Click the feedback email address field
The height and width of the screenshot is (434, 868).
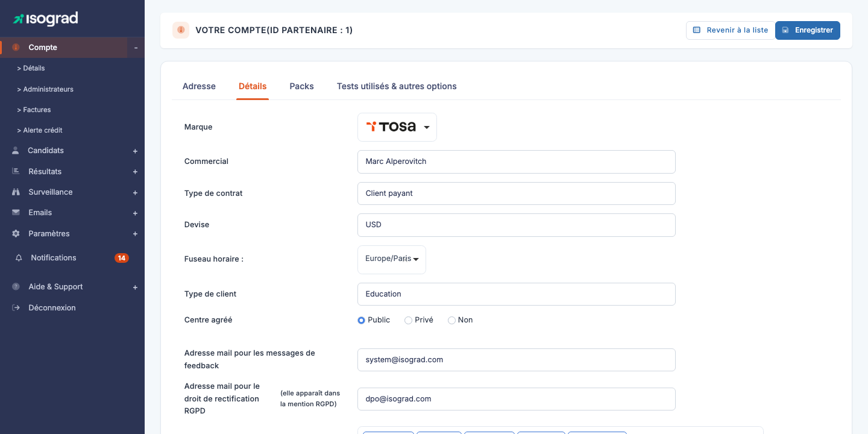coord(517,360)
